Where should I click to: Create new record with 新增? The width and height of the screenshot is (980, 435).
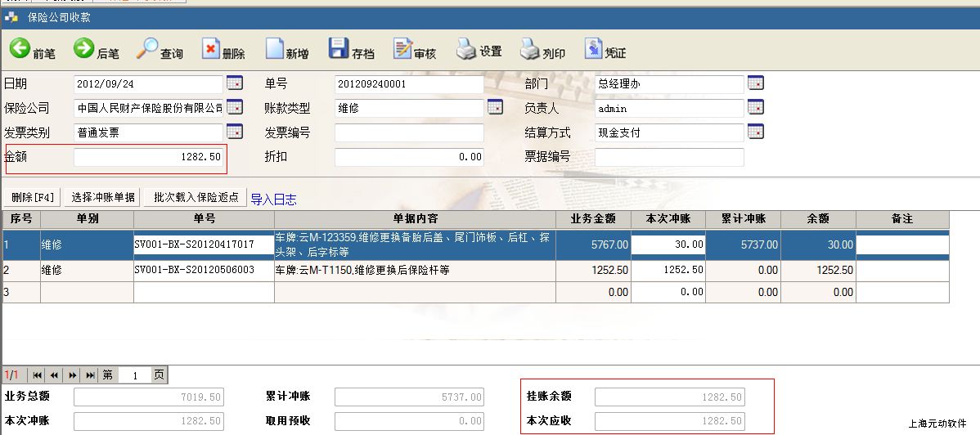click(x=275, y=50)
